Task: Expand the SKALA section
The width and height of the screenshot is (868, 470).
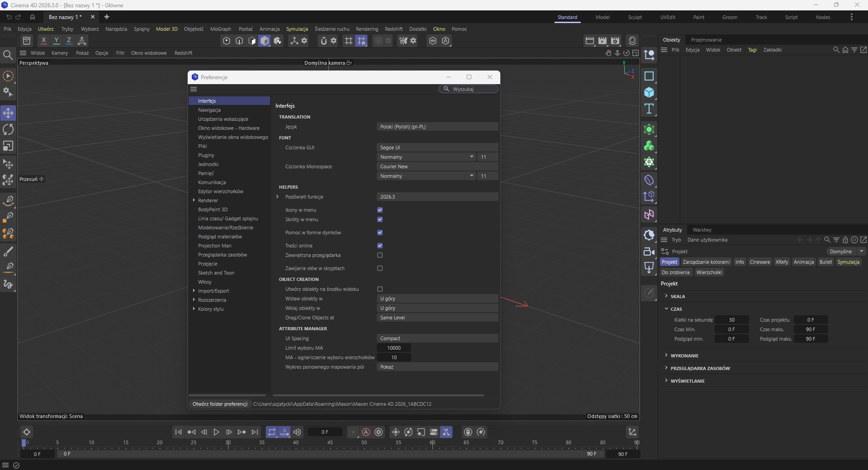Action: coord(666,296)
